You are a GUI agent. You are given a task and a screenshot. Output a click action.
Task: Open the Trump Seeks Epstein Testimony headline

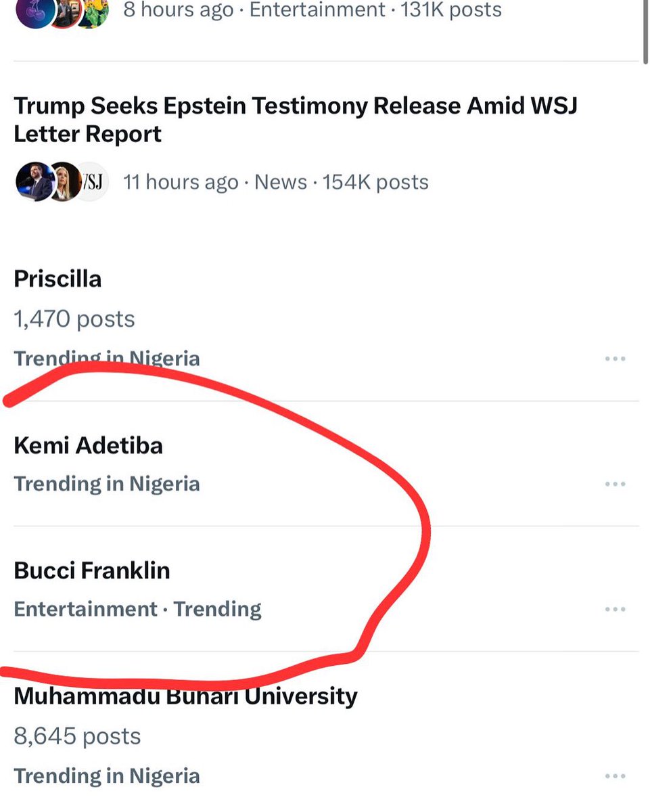click(x=295, y=120)
